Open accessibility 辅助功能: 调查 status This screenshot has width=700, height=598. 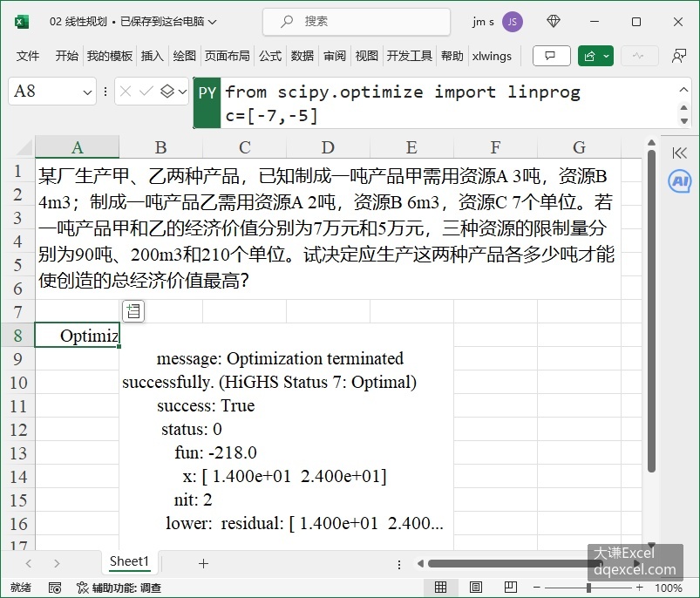tap(119, 588)
